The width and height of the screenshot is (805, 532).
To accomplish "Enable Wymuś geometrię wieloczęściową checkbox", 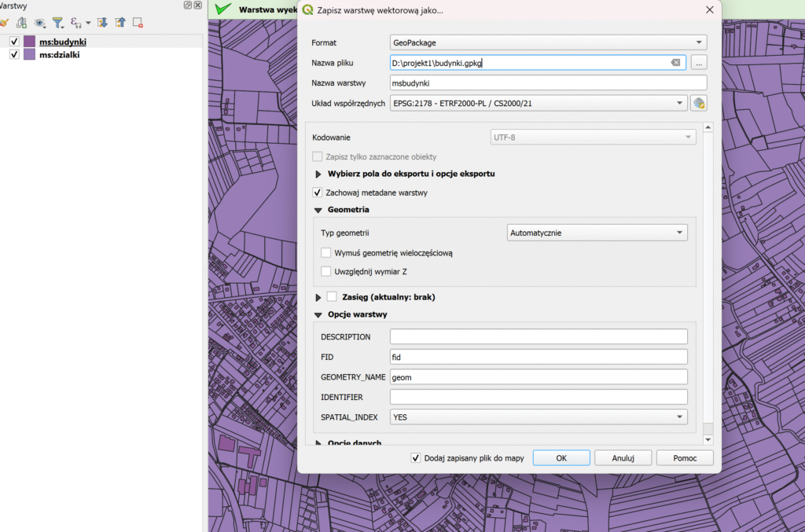I will click(326, 253).
